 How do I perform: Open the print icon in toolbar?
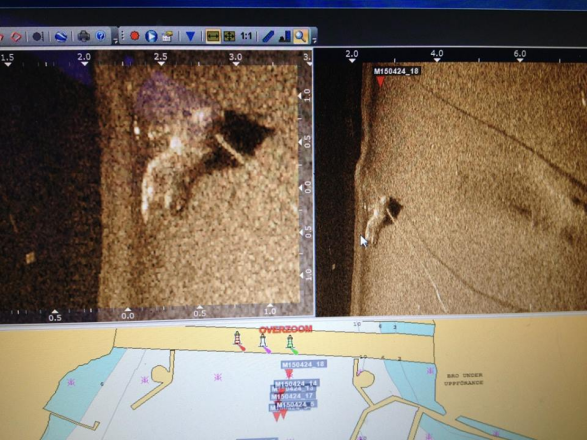[83, 36]
